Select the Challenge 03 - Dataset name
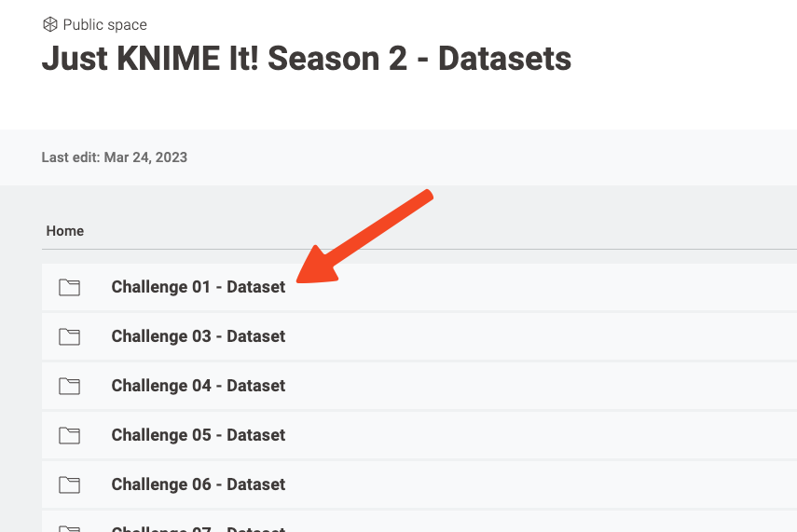Image resolution: width=797 pixels, height=532 pixels. 199,336
